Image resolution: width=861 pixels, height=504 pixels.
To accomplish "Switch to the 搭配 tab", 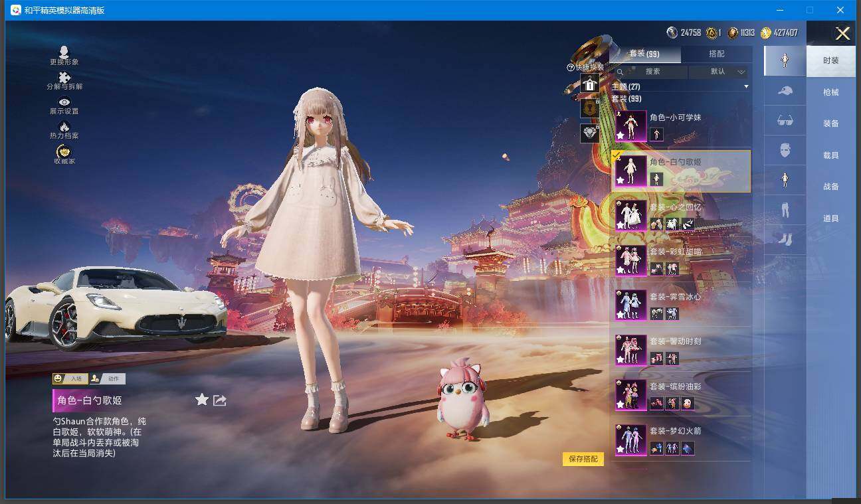I will [717, 54].
